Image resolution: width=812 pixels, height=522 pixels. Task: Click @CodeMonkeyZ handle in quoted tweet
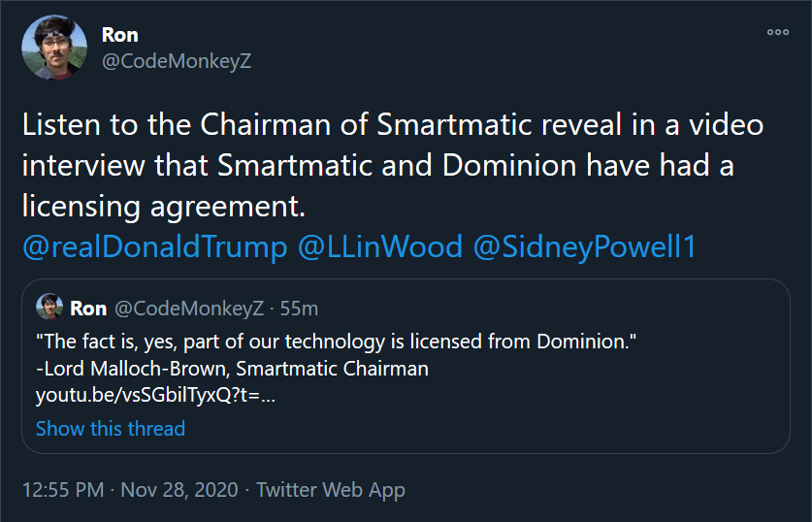coord(189,309)
